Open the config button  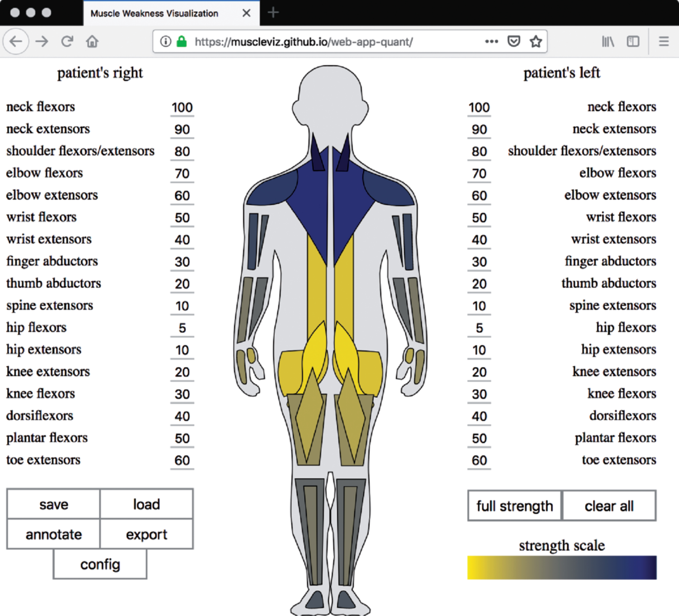100,564
